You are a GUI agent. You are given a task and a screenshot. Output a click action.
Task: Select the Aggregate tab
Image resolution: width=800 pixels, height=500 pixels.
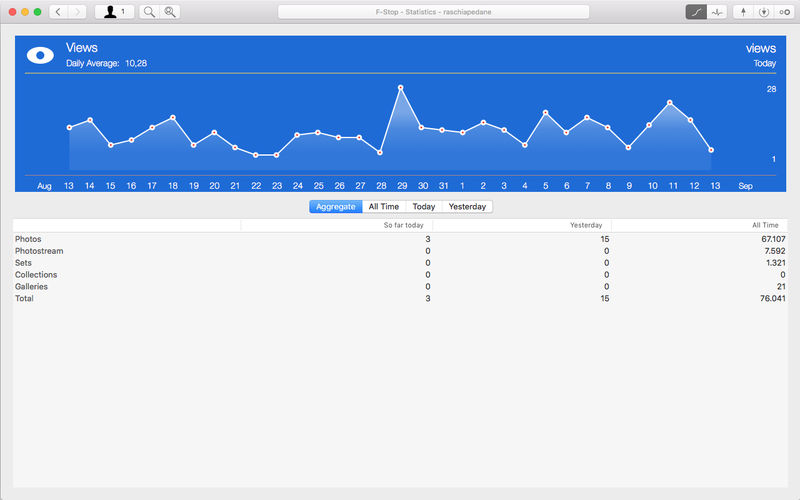336,207
